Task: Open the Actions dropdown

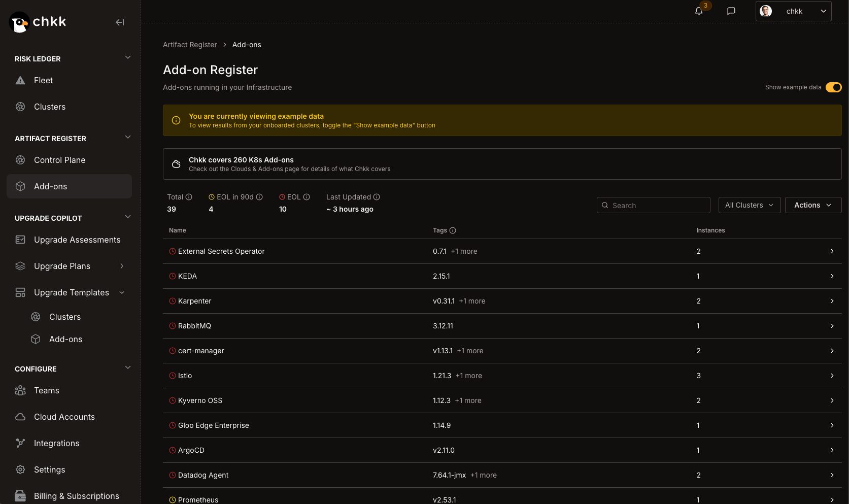Action: (x=813, y=205)
